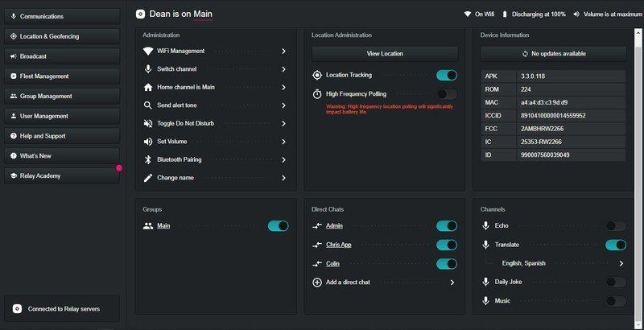This screenshot has height=330, width=644.
Task: Open Fleet Management in sidebar
Action: coord(62,76)
